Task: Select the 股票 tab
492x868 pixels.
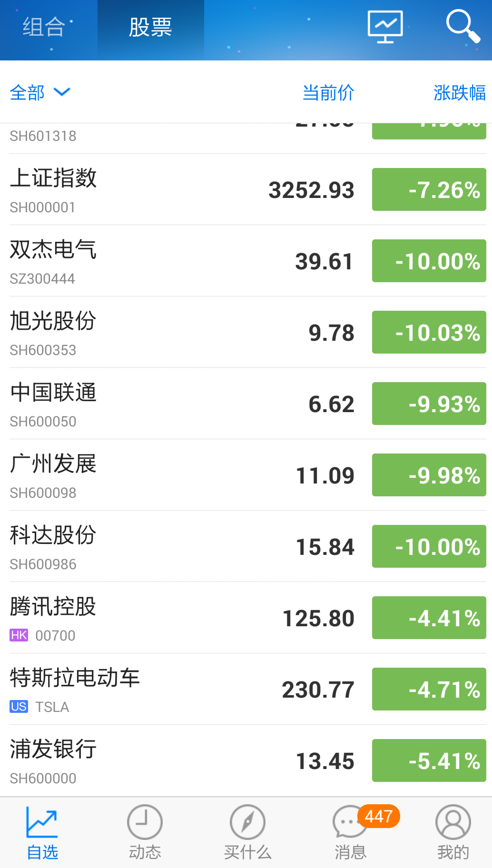Action: (x=150, y=27)
